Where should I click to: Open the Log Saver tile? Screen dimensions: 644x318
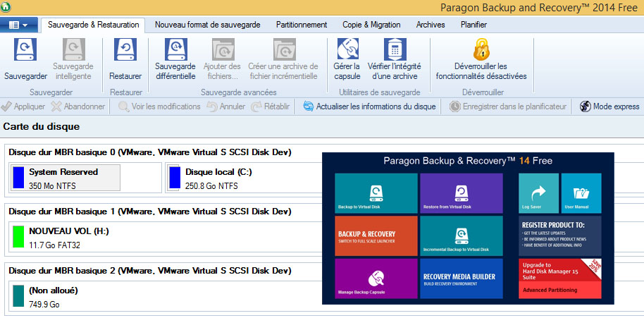click(x=538, y=193)
